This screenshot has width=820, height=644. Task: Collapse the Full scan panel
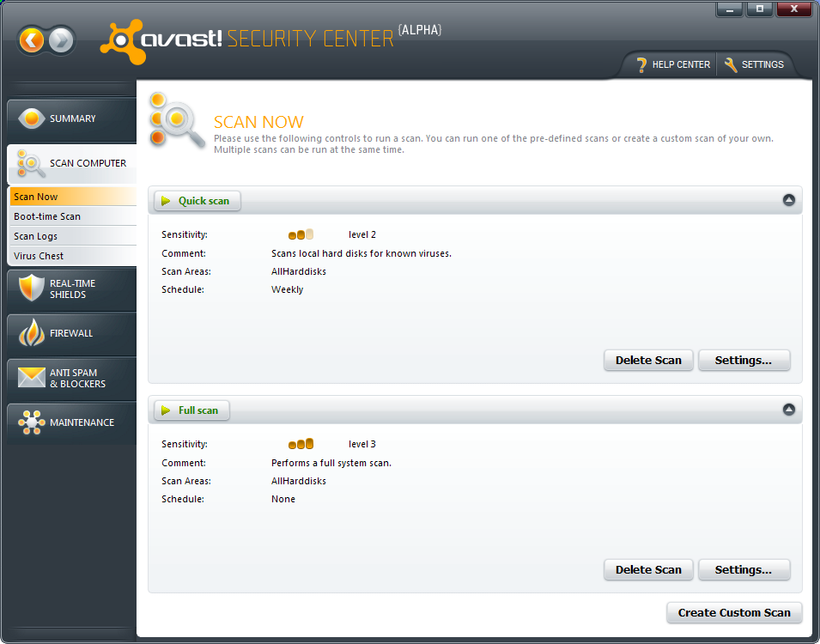click(788, 410)
